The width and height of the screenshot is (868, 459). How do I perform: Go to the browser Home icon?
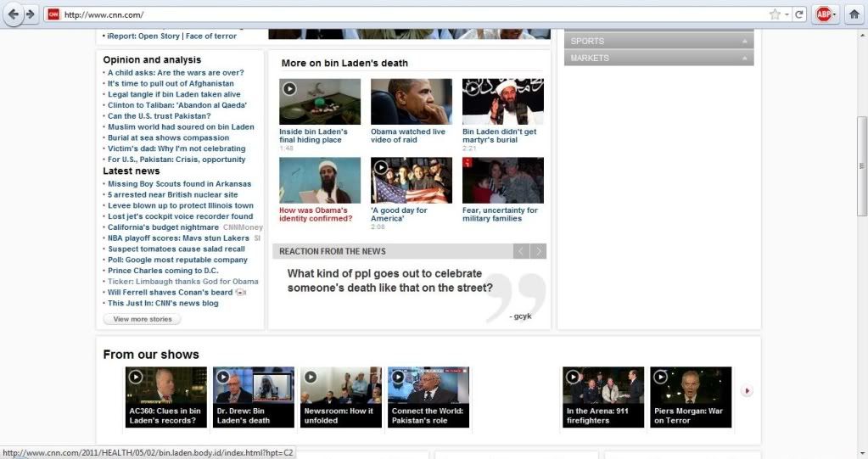[x=854, y=14]
